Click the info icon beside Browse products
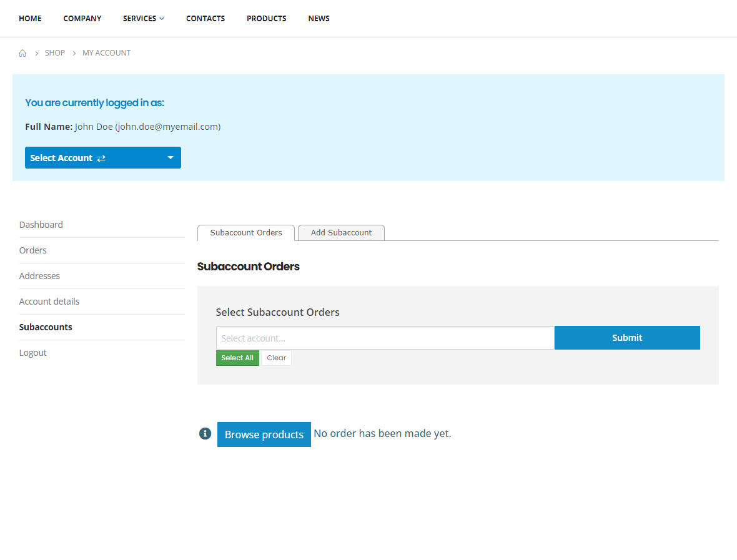 205,434
